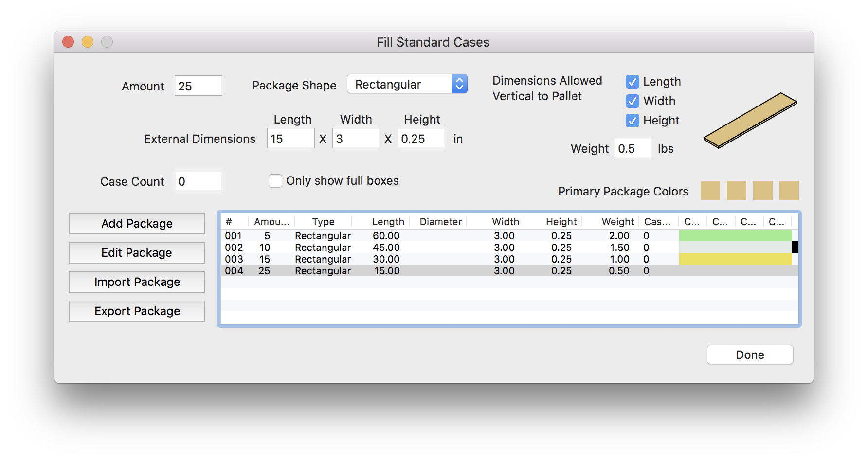Click the green color cell of row 001
This screenshot has height=461, width=868.
[x=736, y=235]
